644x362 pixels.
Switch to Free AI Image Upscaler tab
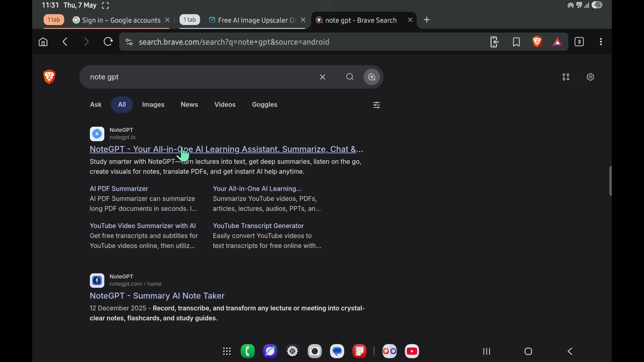click(x=252, y=21)
